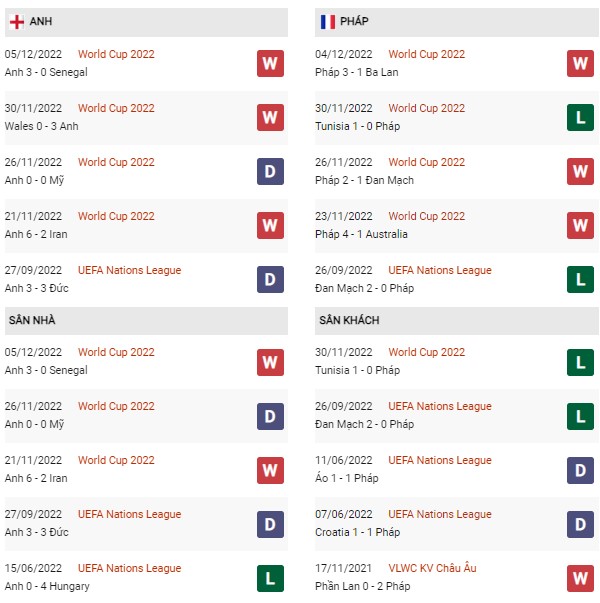Viewport: 600px width, 603px height.
Task: Click the France flag icon
Action: click(328, 21)
